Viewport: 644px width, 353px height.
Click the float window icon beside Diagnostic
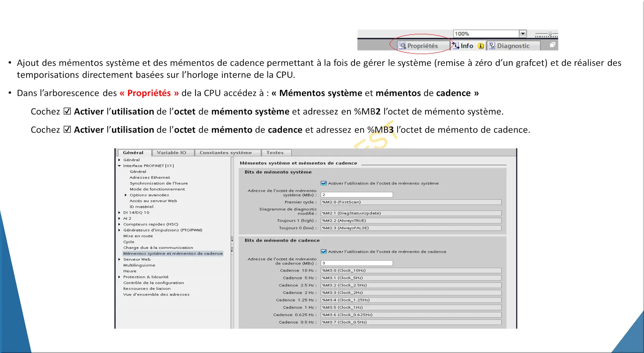(552, 45)
